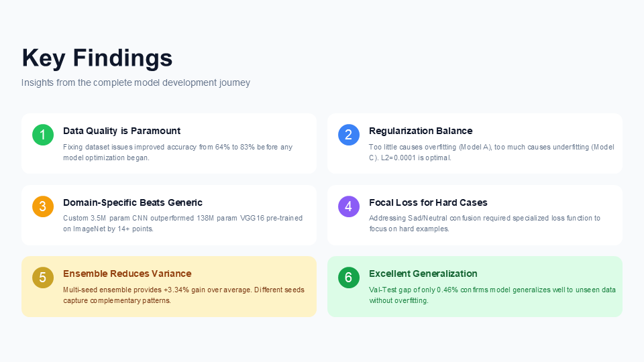Select the Key Findings title

97,58
